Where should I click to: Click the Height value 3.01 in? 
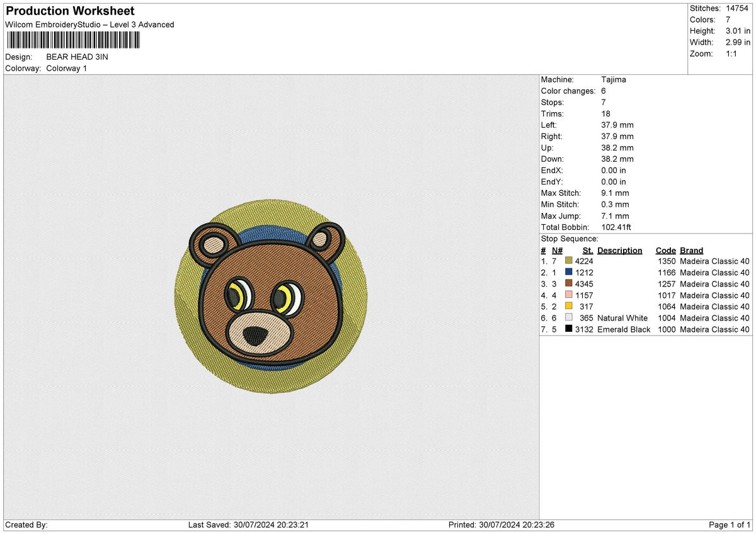738,31
